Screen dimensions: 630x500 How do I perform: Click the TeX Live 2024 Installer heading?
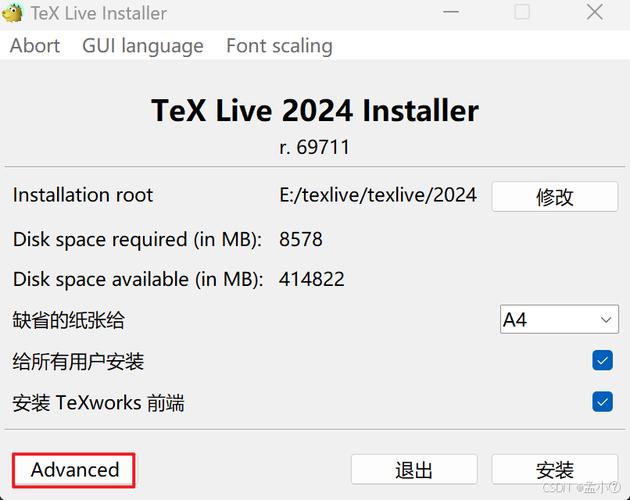point(315,110)
